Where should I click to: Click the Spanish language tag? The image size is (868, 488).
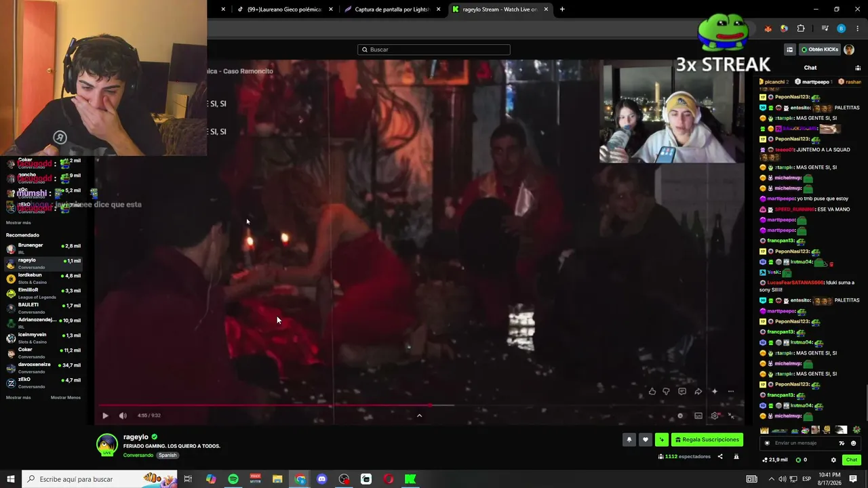coord(167,455)
